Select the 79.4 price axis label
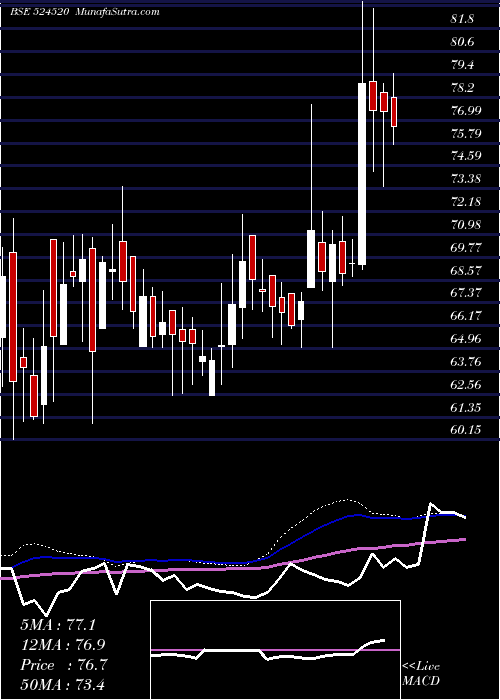 [462, 65]
